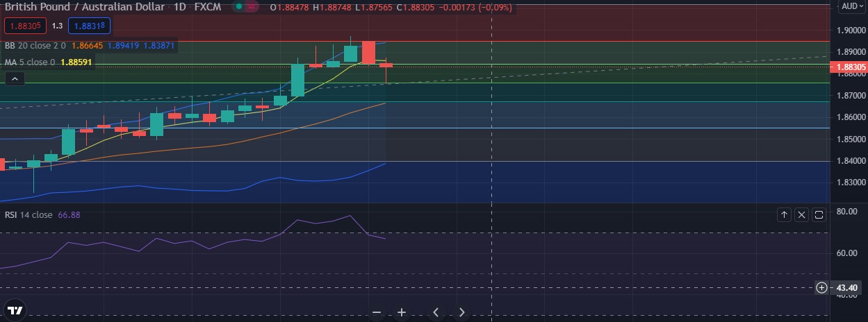Screen dimensions: 868x322
Task: Click the 1.84000 price scale label
Action: coord(851,161)
